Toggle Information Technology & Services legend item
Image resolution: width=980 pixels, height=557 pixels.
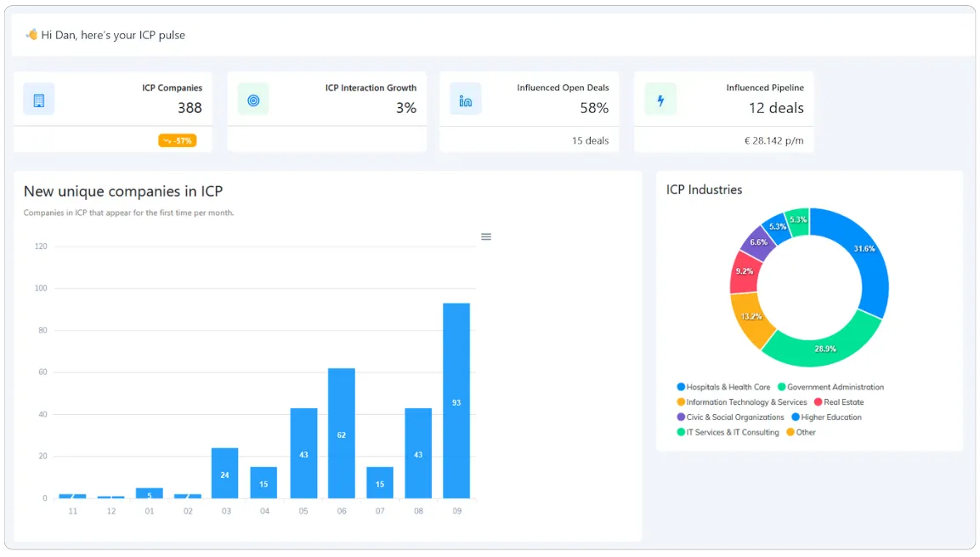tap(742, 402)
